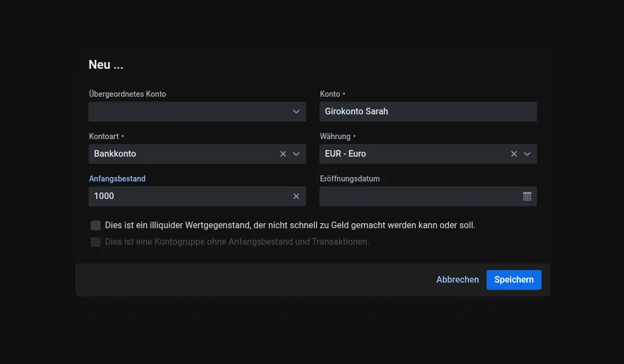This screenshot has width=624, height=364.
Task: Click the illiquider Wertgegenstand description text
Action: [x=290, y=225]
